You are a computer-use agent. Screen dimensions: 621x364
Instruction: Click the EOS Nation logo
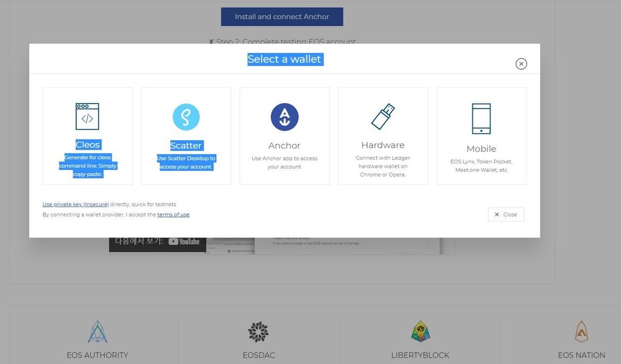point(581,331)
